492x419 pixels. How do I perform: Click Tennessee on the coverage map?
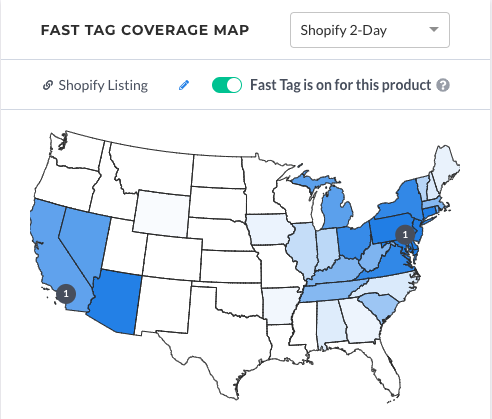333,292
